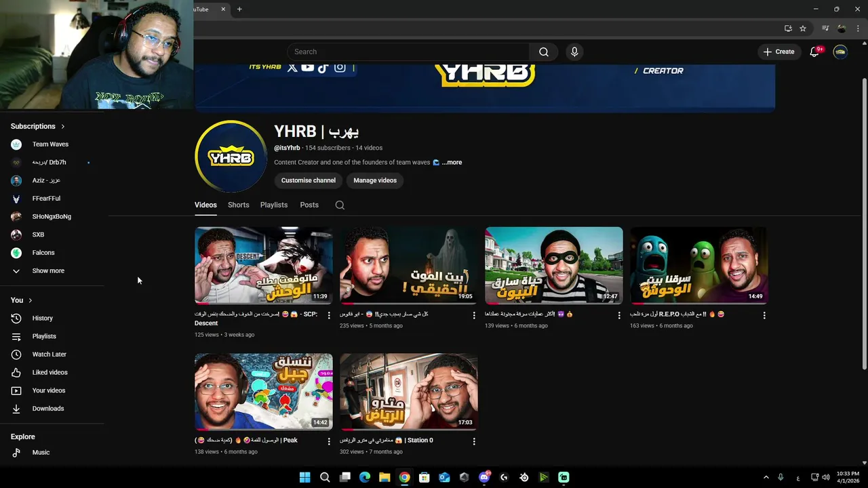Select the Videos tab
The image size is (868, 488).
(205, 205)
